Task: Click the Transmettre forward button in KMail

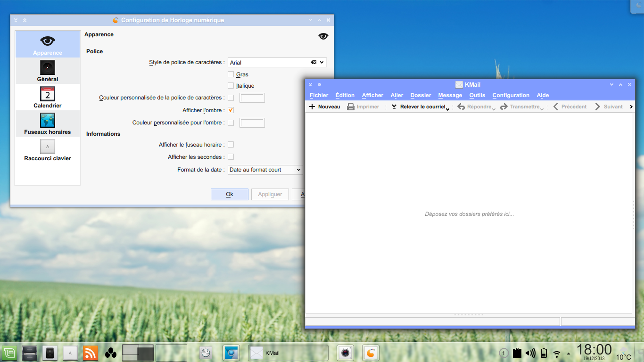Action: pyautogui.click(x=520, y=107)
